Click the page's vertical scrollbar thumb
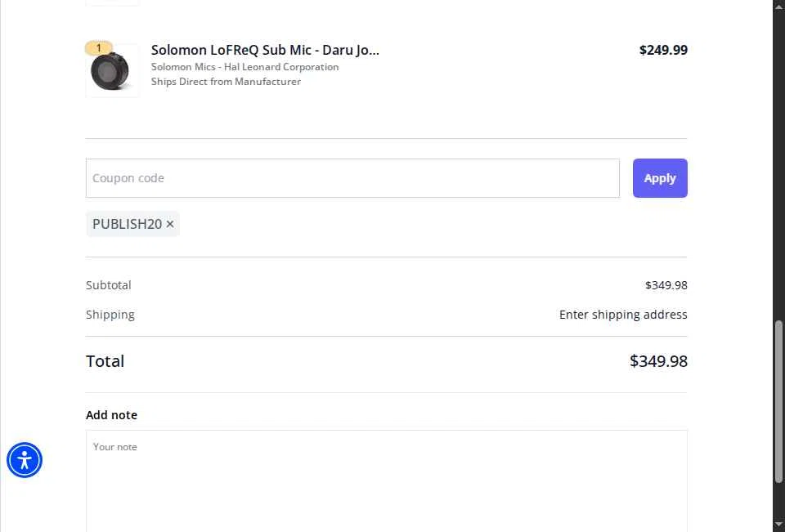Screen dimensions: 785x532 [x=778, y=400]
